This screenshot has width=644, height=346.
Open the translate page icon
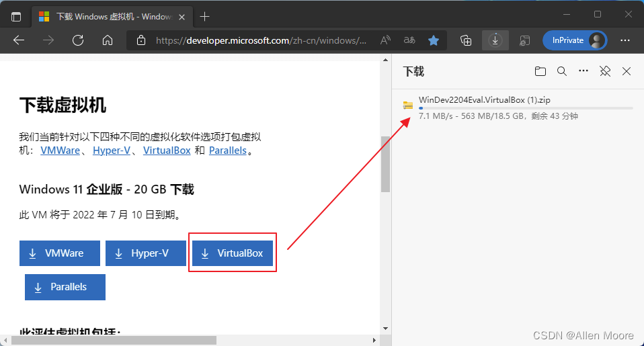click(409, 40)
